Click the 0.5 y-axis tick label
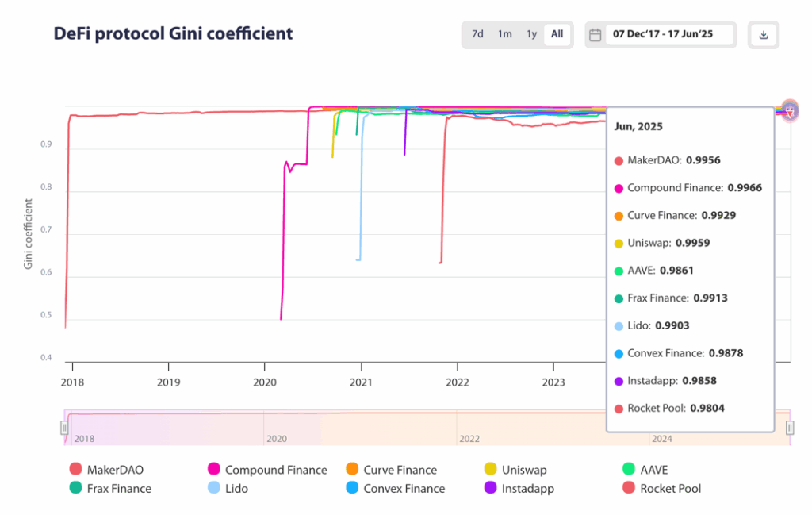The width and height of the screenshot is (812, 515). pos(46,314)
